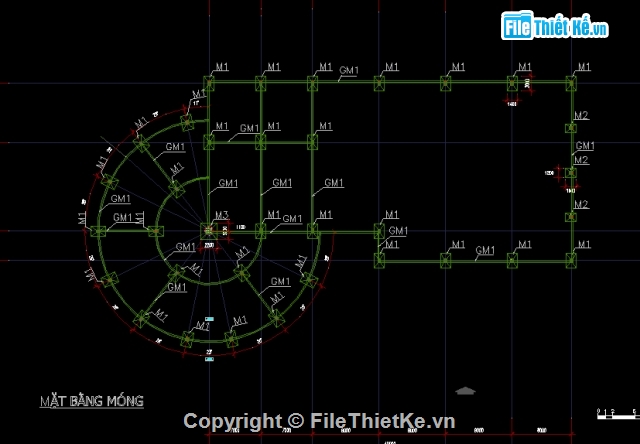Click the scale bar marked 0 1 2 5
The height and width of the screenshot is (444, 640).
618,414
